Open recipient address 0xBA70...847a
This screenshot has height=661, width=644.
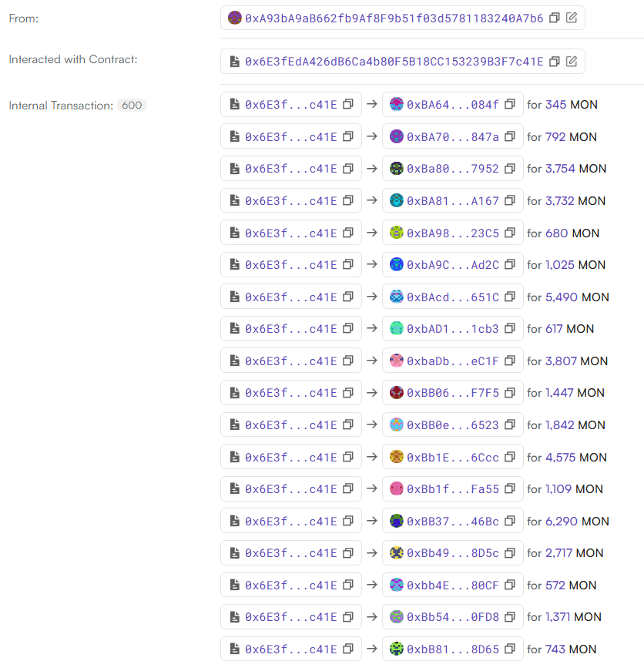pyautogui.click(x=452, y=137)
